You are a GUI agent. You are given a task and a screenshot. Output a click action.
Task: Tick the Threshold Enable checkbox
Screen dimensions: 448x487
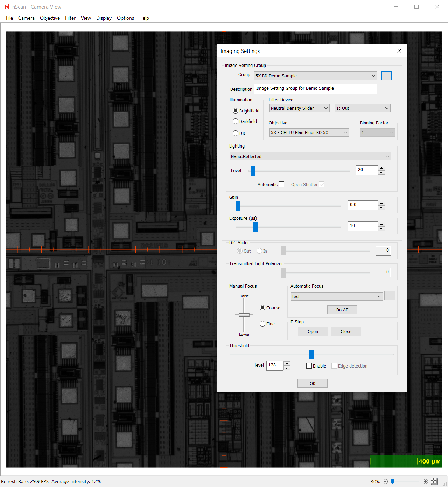pyautogui.click(x=309, y=366)
